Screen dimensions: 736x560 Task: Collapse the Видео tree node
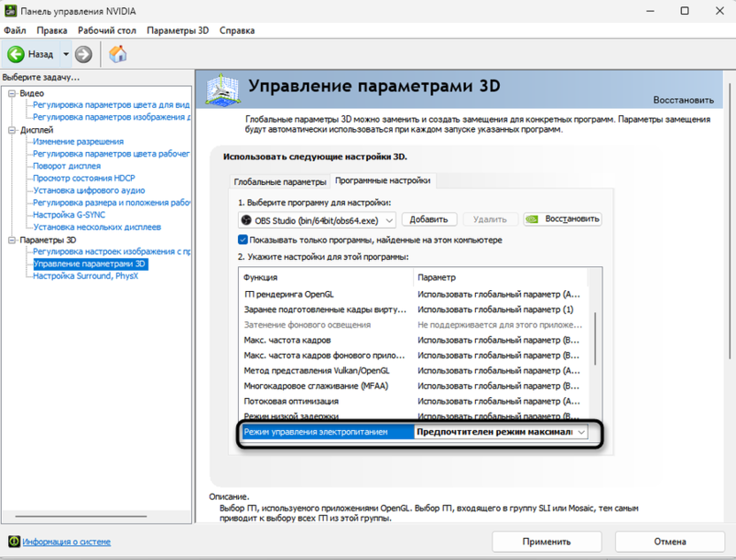click(12, 94)
